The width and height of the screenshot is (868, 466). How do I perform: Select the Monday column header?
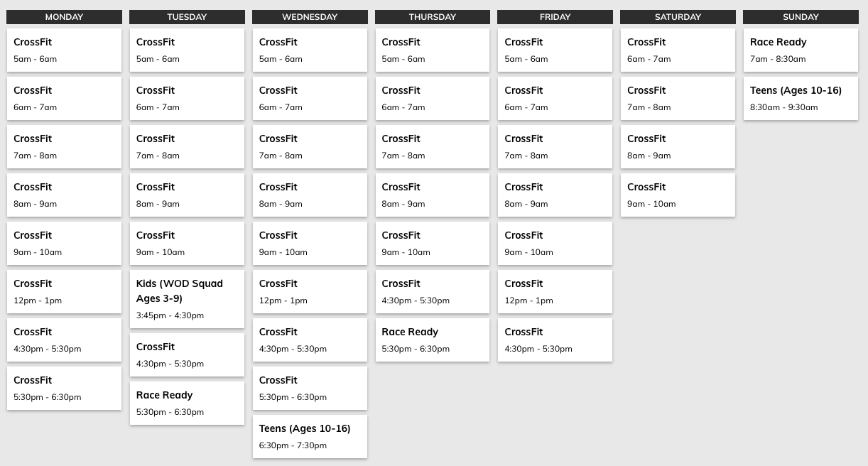coord(64,17)
